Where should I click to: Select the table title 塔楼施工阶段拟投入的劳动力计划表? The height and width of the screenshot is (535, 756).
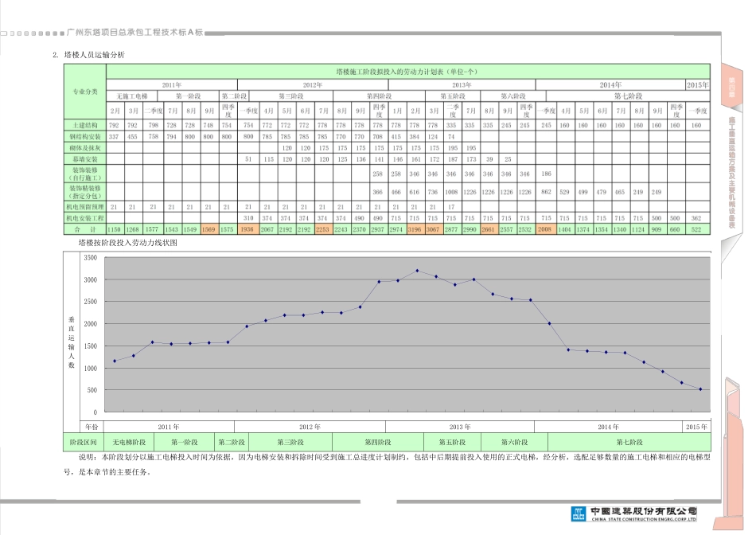pyautogui.click(x=407, y=72)
